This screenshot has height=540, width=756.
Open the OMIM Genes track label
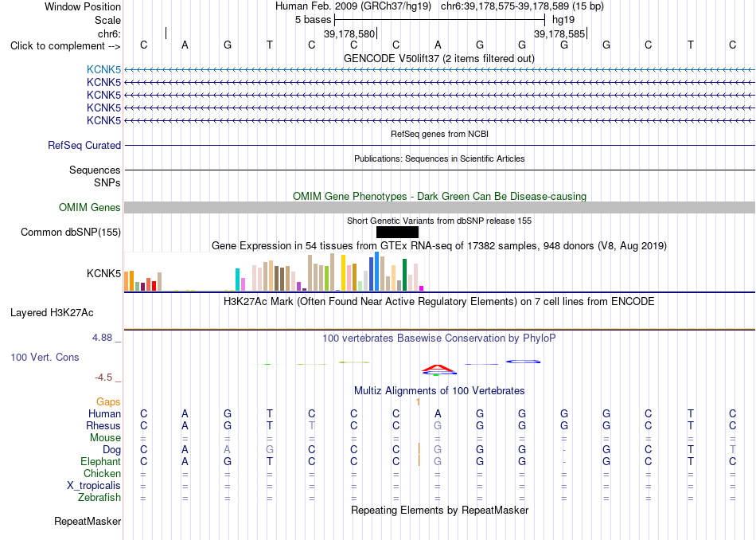click(90, 208)
